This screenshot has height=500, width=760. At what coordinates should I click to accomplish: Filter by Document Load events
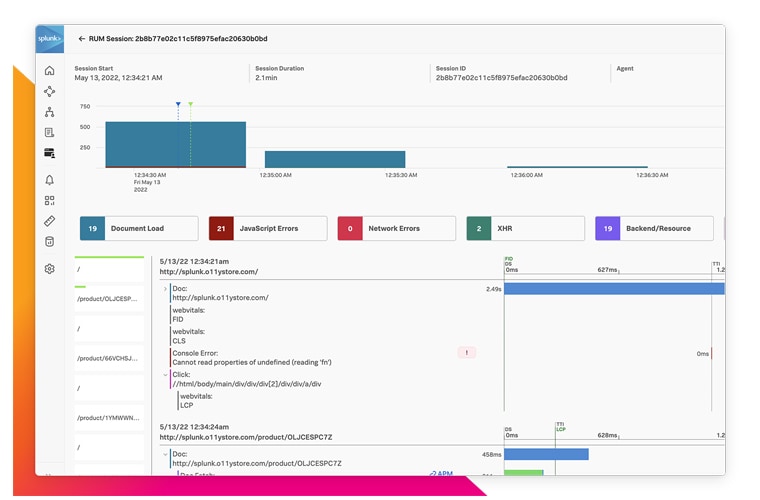139,228
